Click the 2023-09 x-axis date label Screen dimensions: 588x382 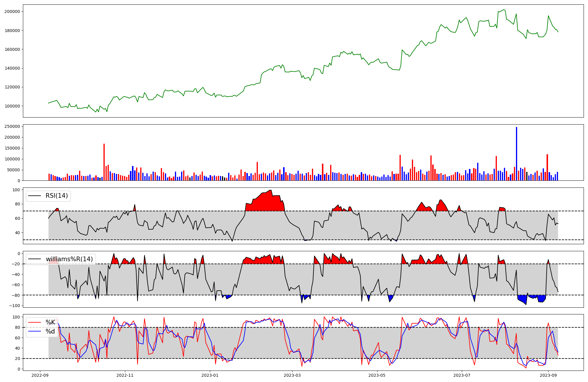tap(548, 375)
